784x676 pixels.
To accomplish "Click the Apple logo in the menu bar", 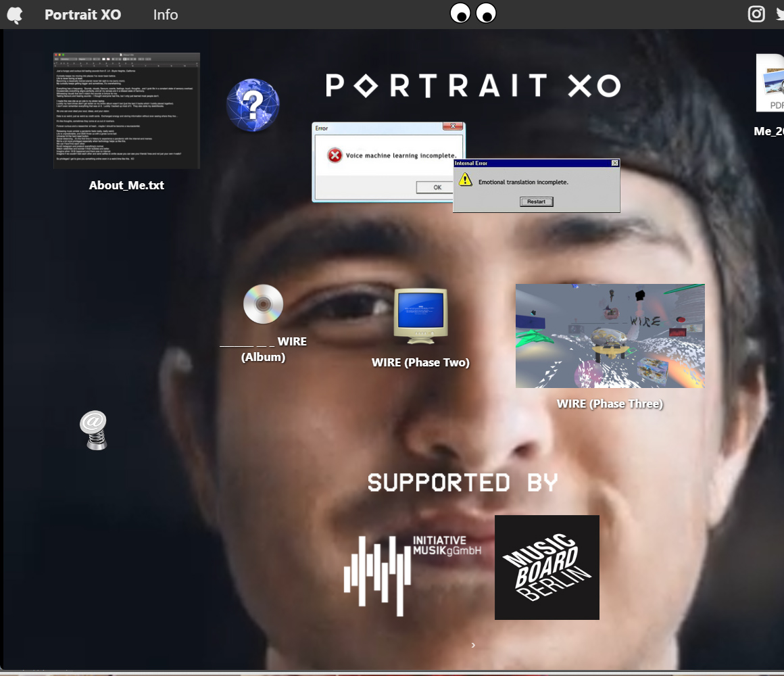I will click(14, 14).
